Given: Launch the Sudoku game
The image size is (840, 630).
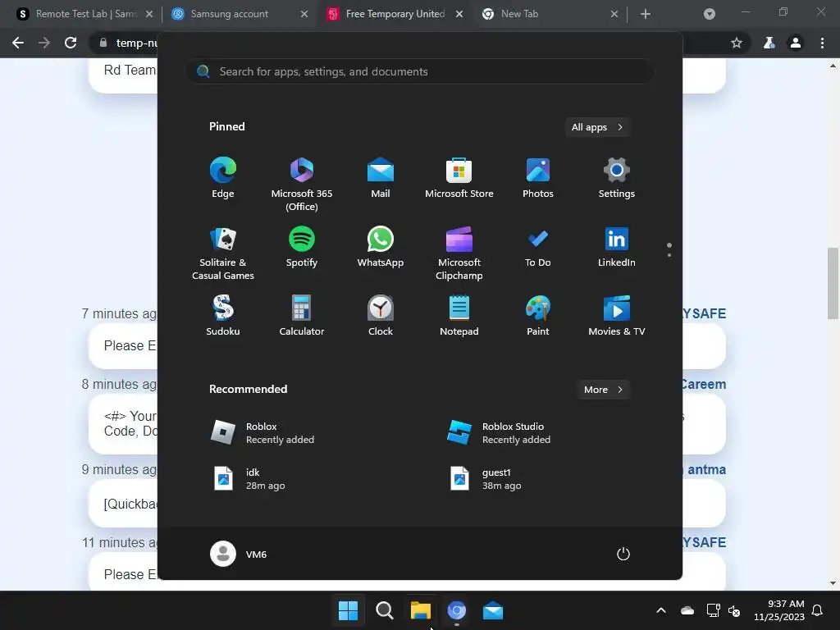Looking at the screenshot, I should (x=223, y=317).
